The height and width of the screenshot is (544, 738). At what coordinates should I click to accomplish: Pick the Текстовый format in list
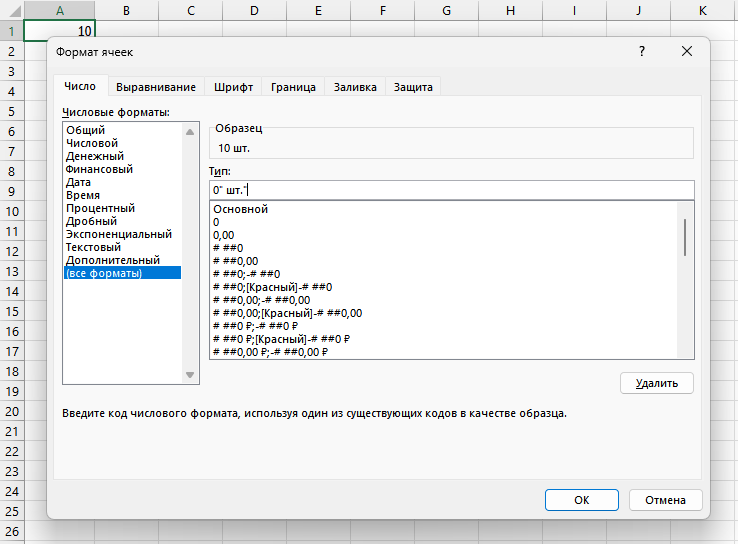coord(93,247)
